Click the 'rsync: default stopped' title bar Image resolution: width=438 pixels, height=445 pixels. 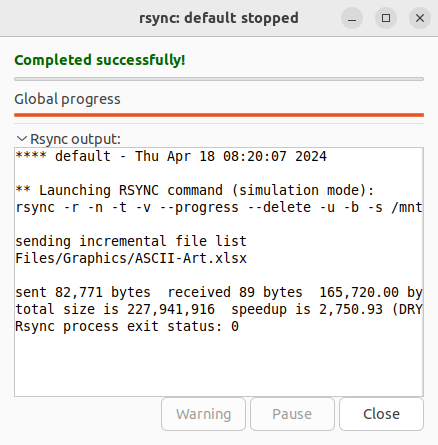tap(219, 18)
